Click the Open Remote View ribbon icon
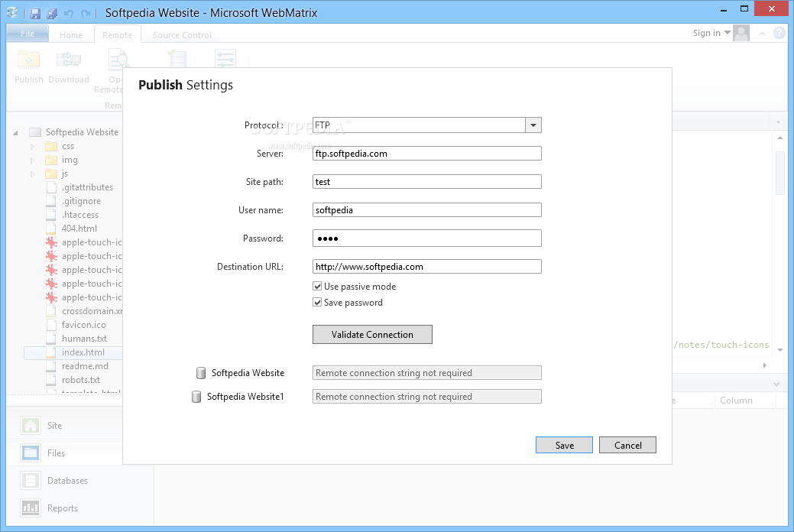 118,60
